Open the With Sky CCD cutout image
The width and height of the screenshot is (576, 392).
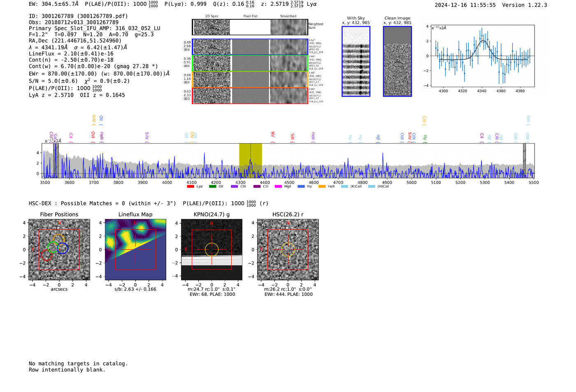[356, 61]
